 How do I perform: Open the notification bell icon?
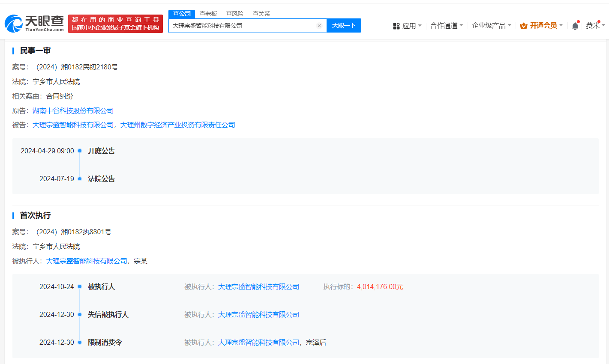click(575, 26)
